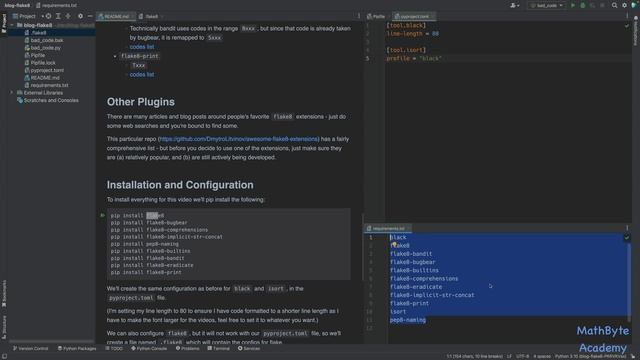Image resolution: width=640 pixels, height=360 pixels.
Task: Open Project panel options gear
Action: (80, 16)
